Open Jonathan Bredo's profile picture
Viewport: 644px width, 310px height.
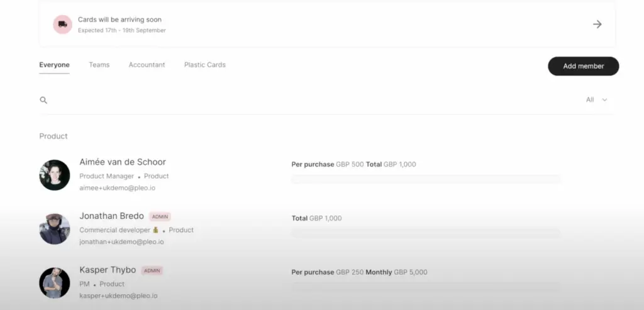[55, 229]
